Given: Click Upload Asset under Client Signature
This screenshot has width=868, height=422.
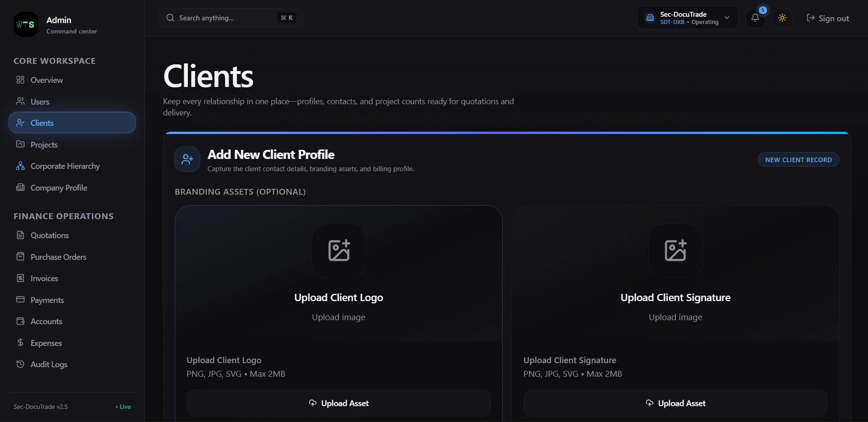Looking at the screenshot, I should [x=675, y=403].
